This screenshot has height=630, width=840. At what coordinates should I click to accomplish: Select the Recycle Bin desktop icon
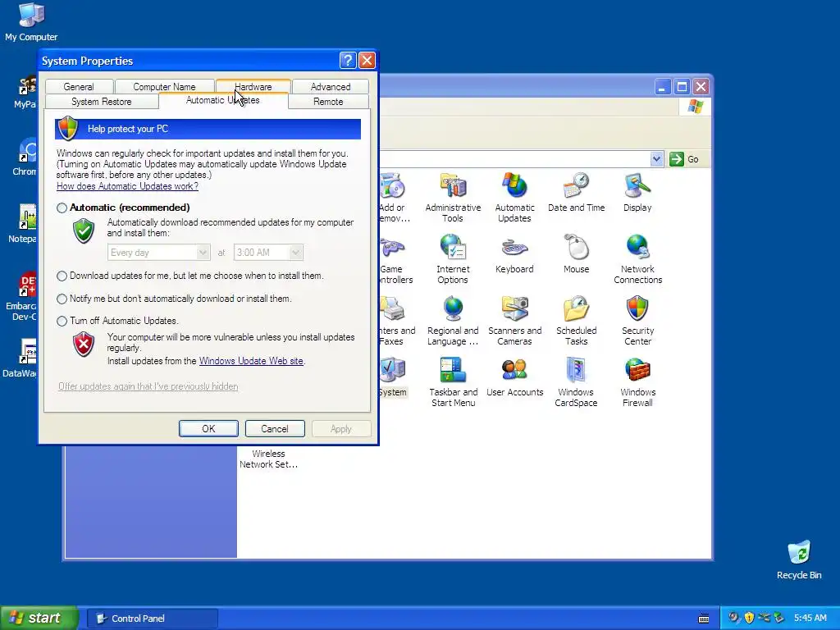click(x=799, y=559)
